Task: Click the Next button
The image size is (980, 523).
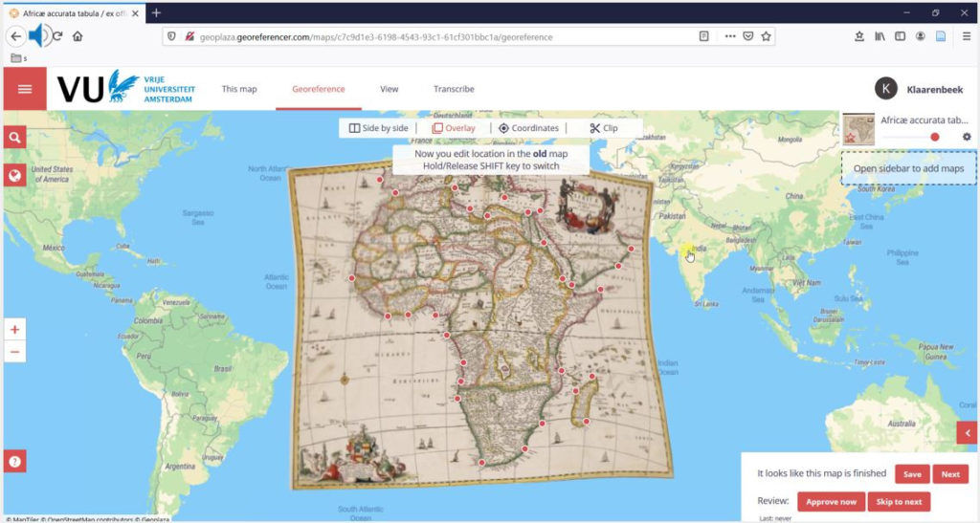Action: [950, 473]
